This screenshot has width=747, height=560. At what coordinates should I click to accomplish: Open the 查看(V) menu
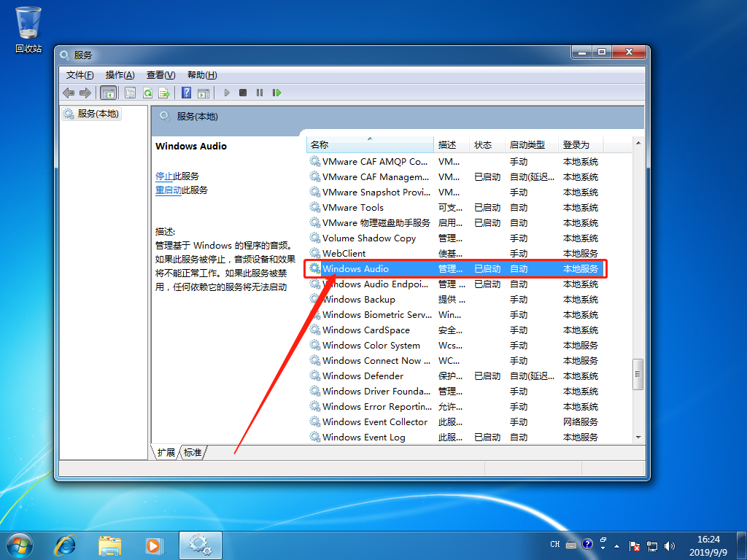(x=161, y=75)
